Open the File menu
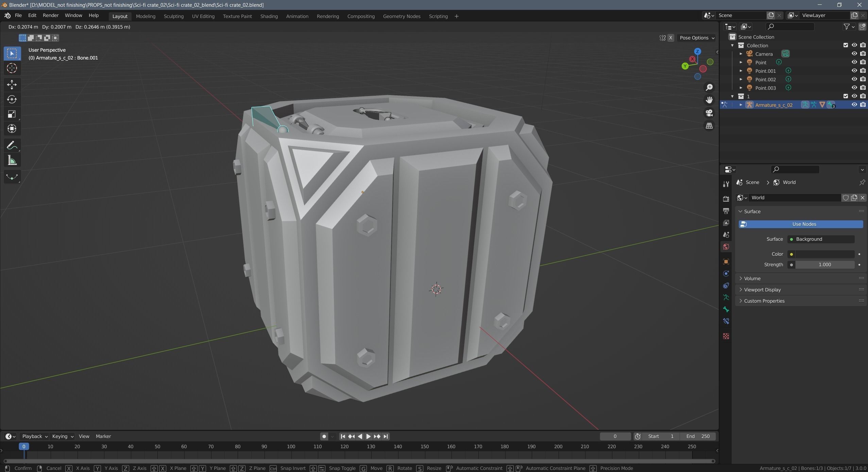This screenshot has height=472, width=868. click(x=18, y=16)
